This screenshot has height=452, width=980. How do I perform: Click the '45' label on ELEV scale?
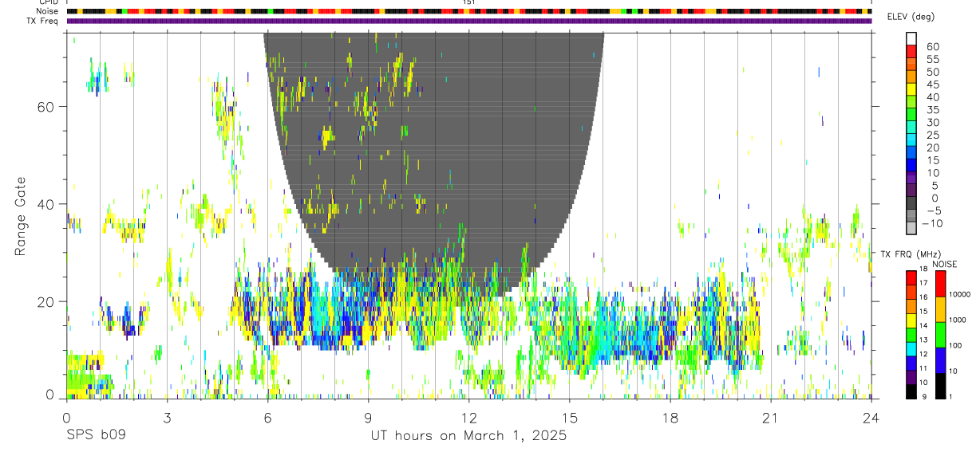(x=933, y=85)
